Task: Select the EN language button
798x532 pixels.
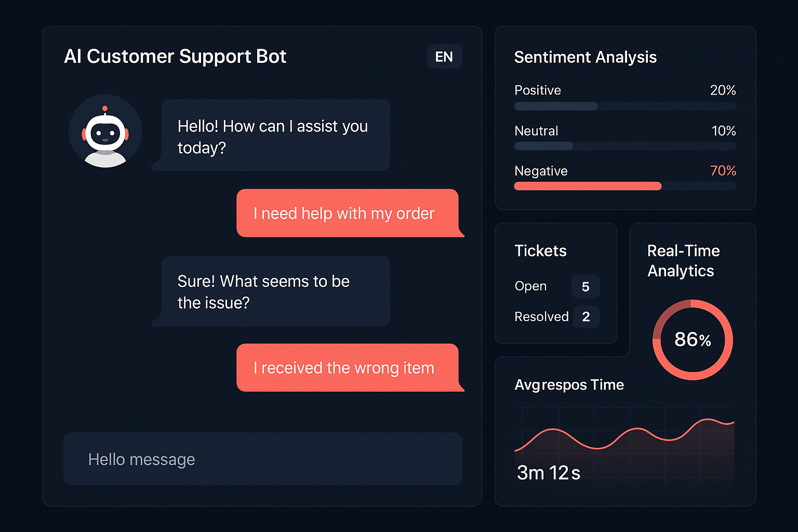Action: pyautogui.click(x=444, y=57)
